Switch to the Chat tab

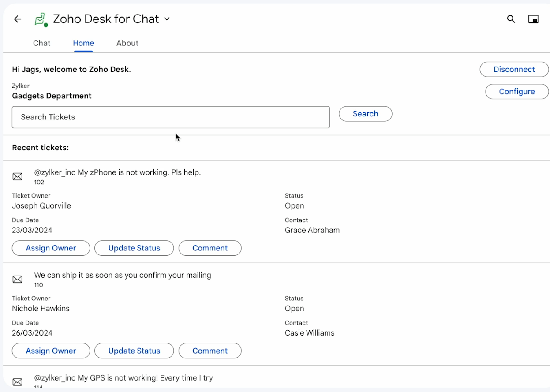(x=42, y=43)
